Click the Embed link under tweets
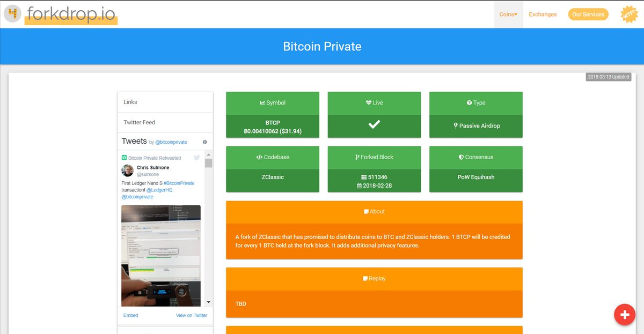 pyautogui.click(x=130, y=315)
